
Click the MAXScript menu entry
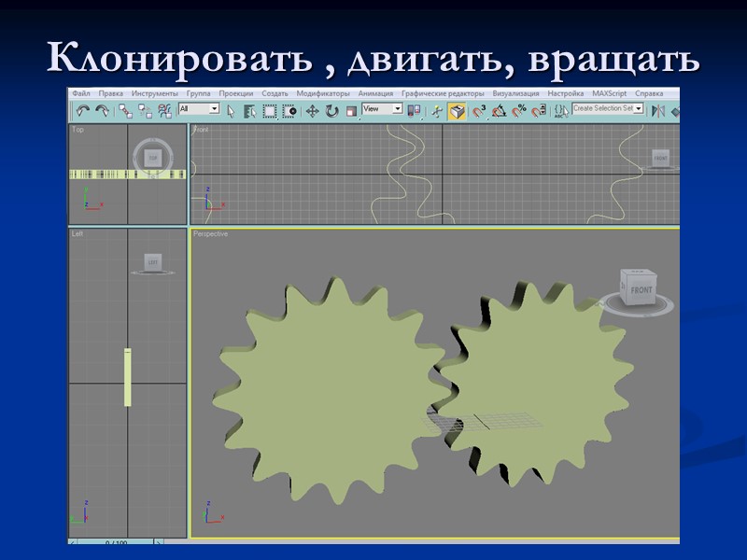click(611, 93)
